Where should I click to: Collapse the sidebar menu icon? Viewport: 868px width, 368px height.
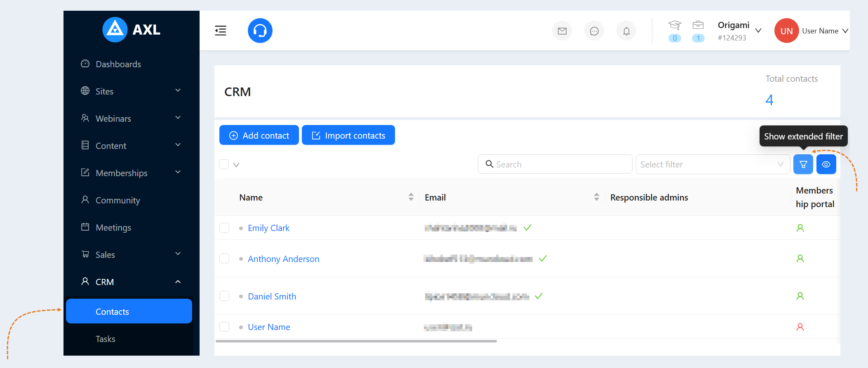click(x=221, y=31)
